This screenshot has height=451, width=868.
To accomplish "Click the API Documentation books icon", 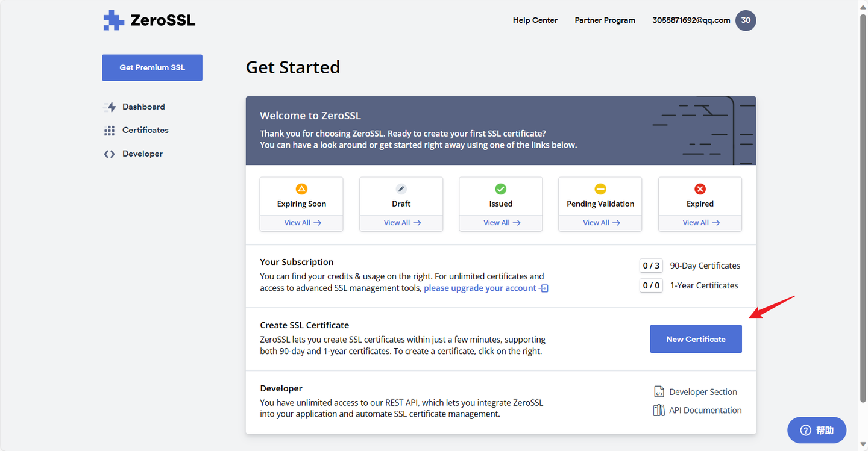I will tap(659, 410).
